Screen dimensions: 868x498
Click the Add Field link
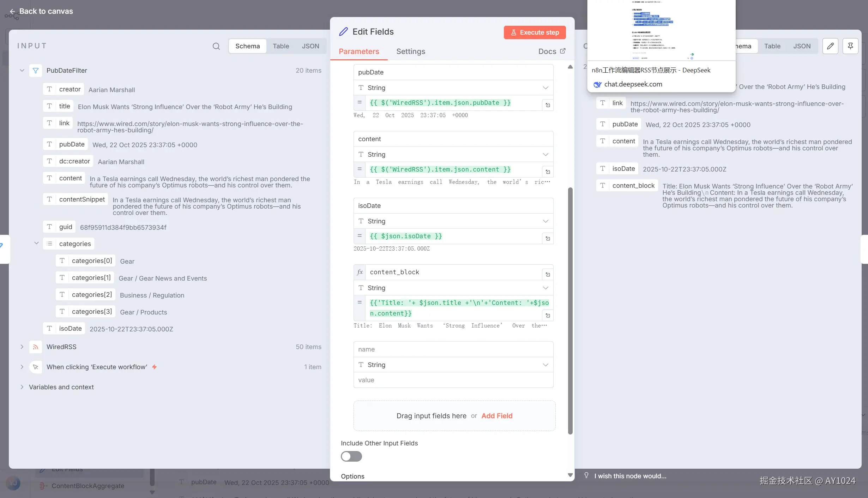click(496, 416)
